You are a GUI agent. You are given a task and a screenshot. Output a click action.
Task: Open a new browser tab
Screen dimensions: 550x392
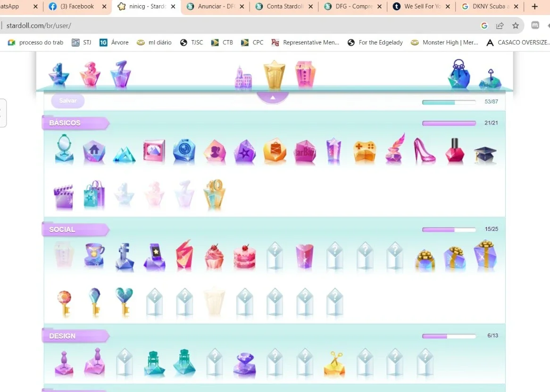[x=534, y=6]
